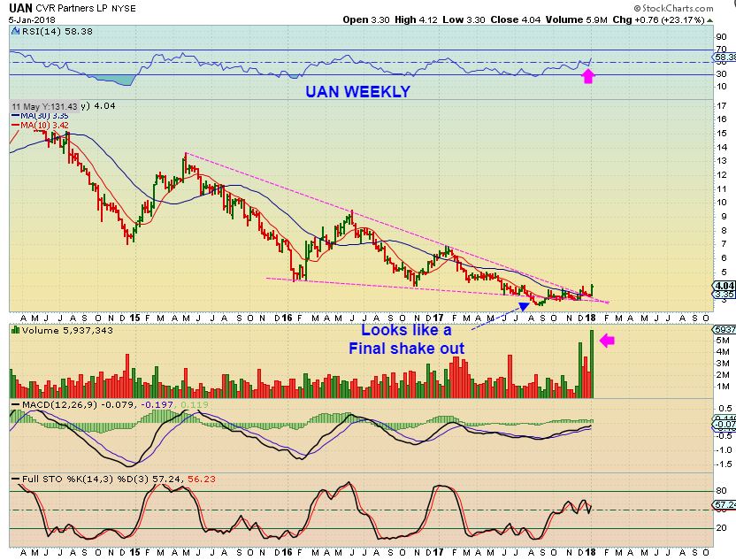736x560 pixels.
Task: Click the 5-Jan-2018 chart date
Action: (32, 19)
